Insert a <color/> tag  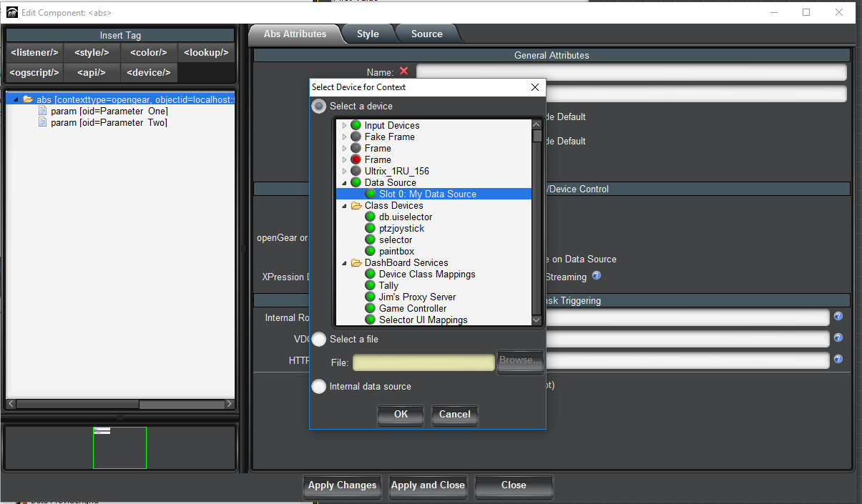point(149,52)
